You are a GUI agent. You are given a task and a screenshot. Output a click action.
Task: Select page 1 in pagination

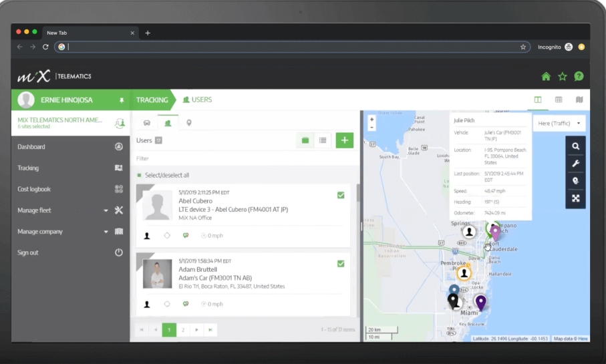coord(169,330)
